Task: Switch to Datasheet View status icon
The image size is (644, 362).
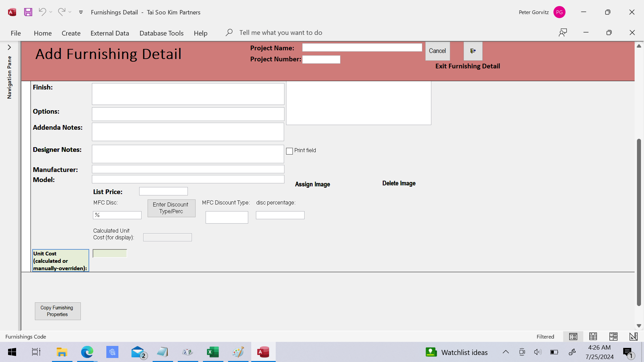Action: point(593,337)
